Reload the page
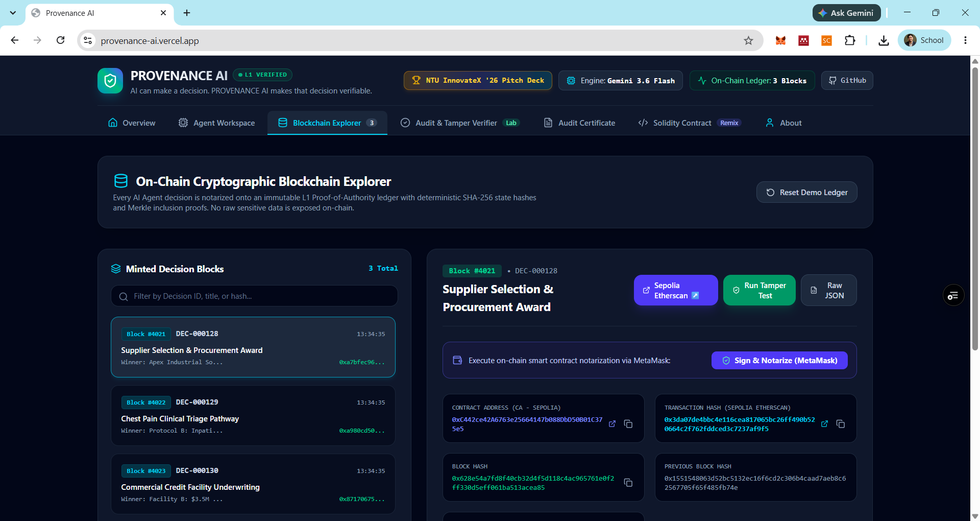980x521 pixels. [60, 40]
